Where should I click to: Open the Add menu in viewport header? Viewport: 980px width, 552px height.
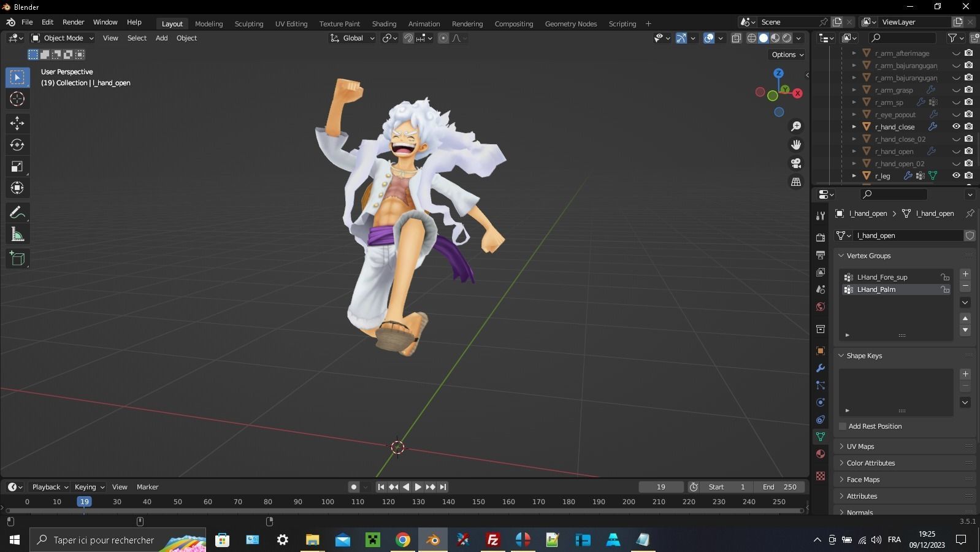[x=161, y=38]
